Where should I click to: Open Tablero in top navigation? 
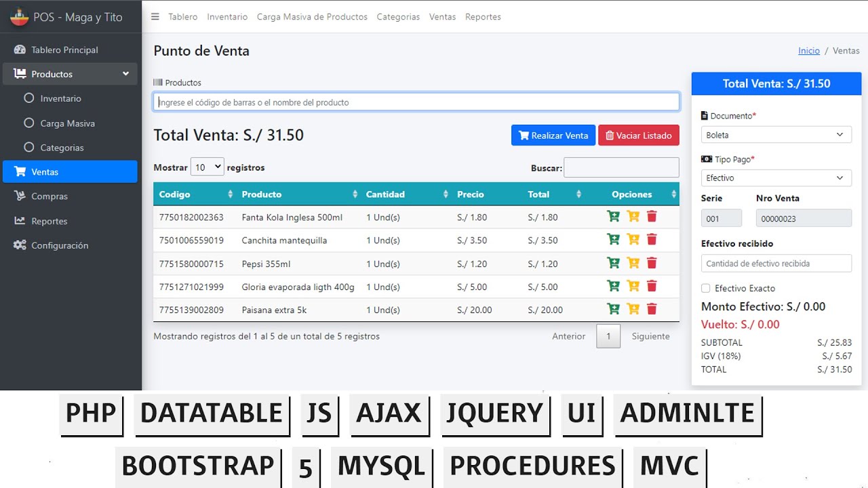pyautogui.click(x=183, y=17)
